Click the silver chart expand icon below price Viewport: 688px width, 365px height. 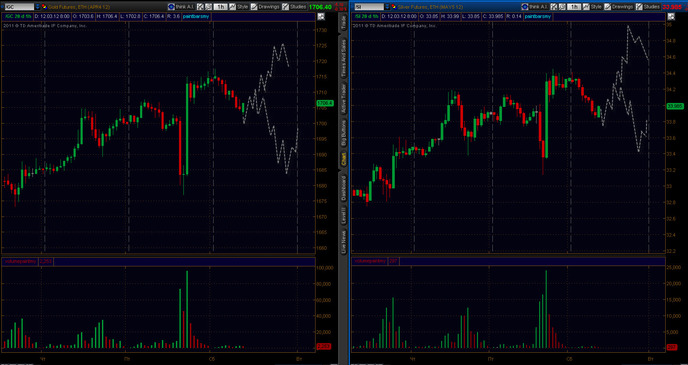click(x=671, y=17)
